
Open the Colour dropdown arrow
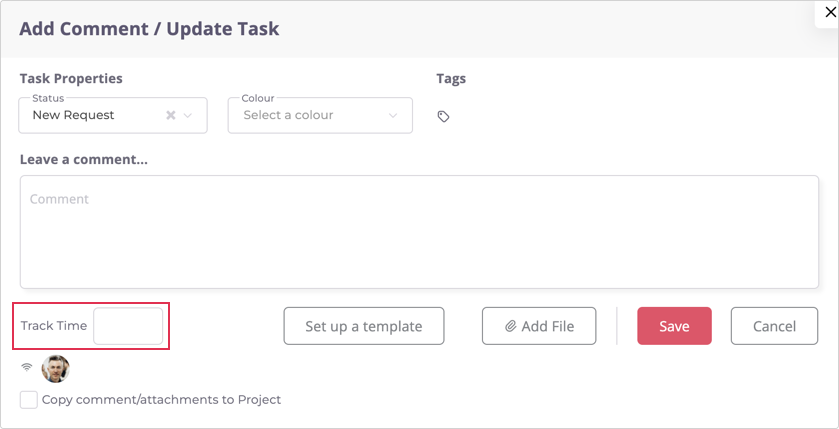393,116
